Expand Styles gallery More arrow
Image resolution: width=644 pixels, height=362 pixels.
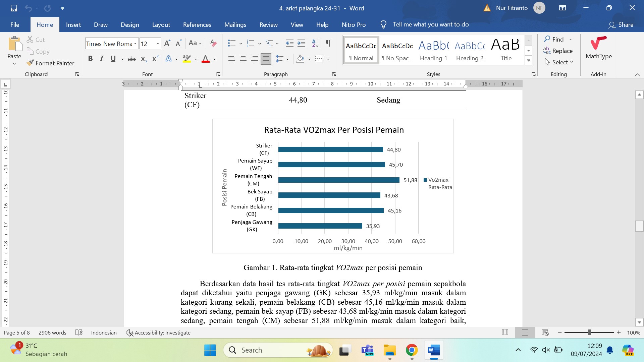coord(529,61)
